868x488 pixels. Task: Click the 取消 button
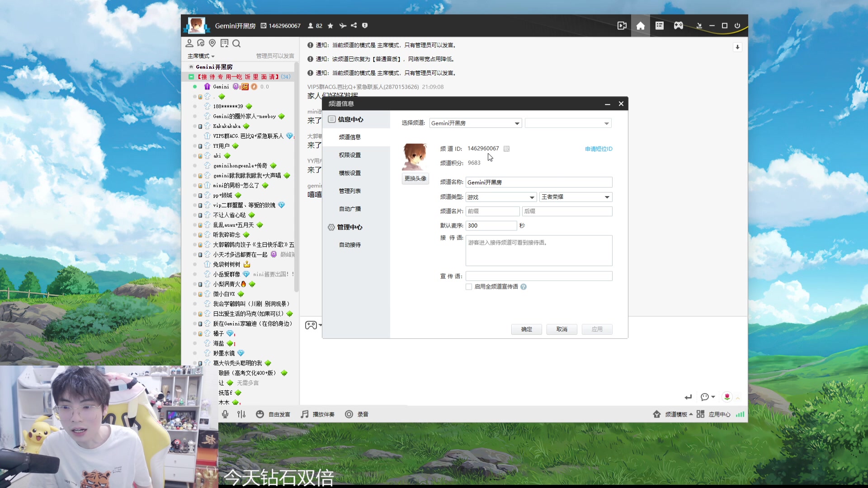(562, 329)
